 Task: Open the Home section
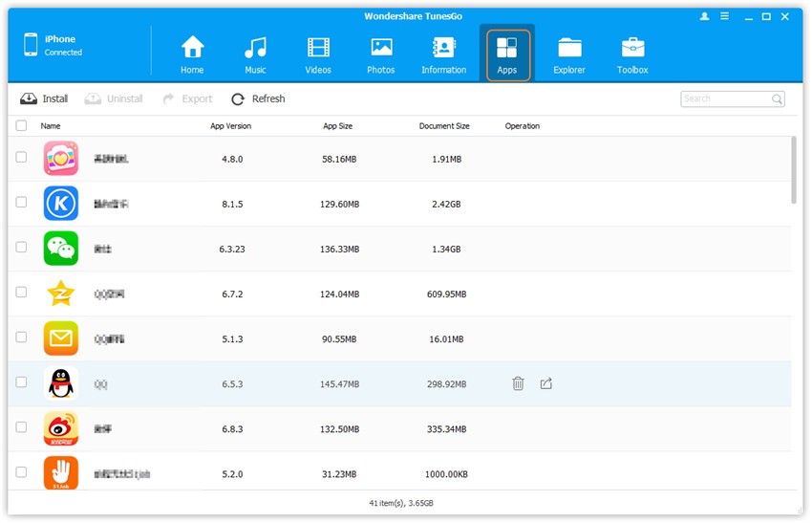tap(192, 54)
